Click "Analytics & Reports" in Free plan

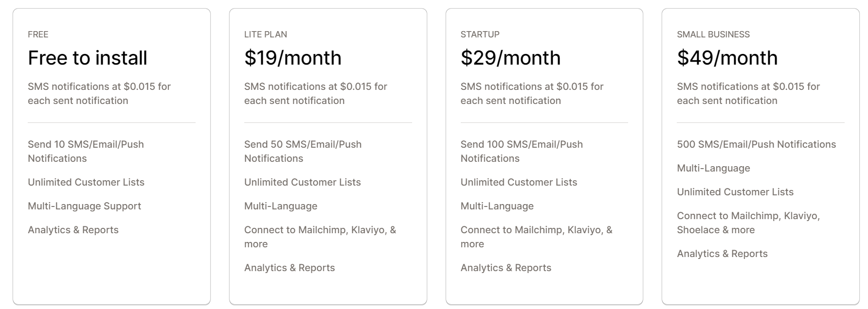pos(73,230)
